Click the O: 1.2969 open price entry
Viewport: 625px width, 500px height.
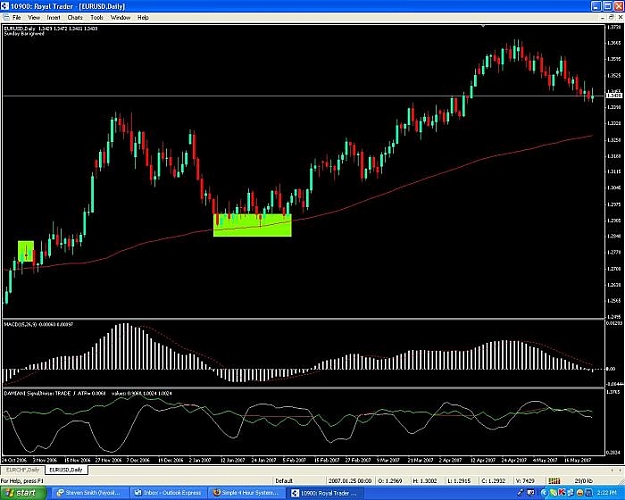(391, 481)
